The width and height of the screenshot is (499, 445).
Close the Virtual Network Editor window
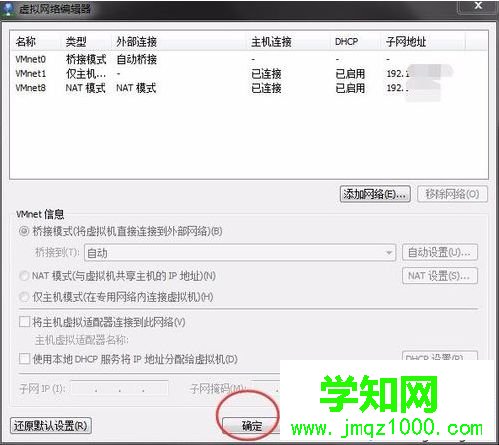(x=478, y=6)
